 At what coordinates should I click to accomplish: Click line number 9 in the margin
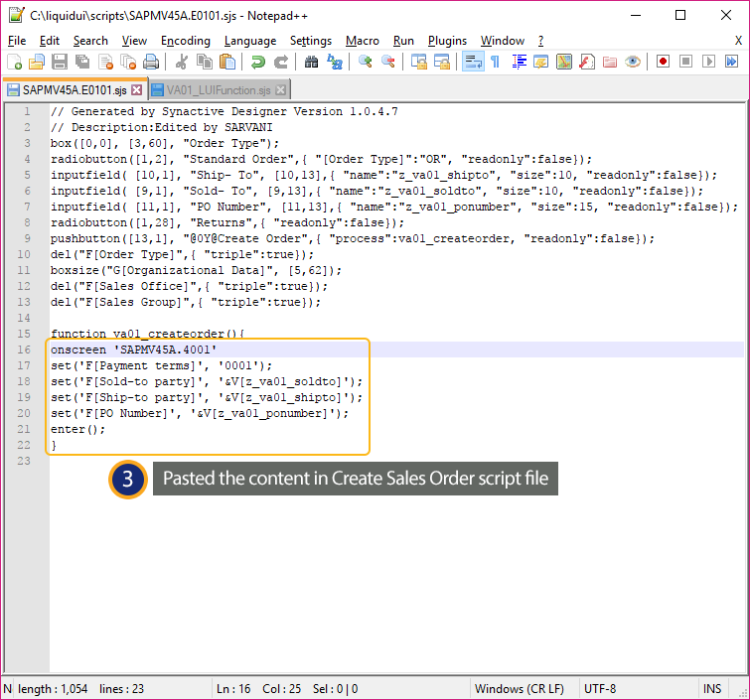tap(27, 238)
